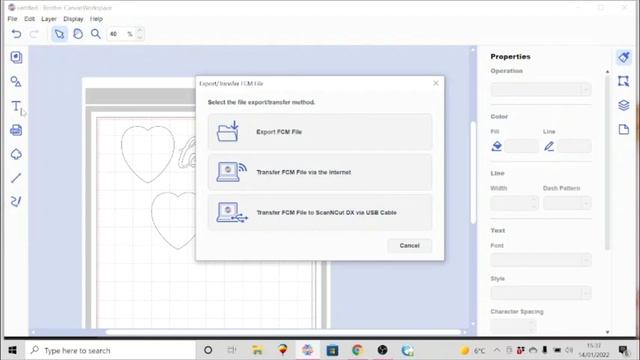Show hidden system tray icons
Image resolution: width=640 pixels, height=360 pixels.
497,350
